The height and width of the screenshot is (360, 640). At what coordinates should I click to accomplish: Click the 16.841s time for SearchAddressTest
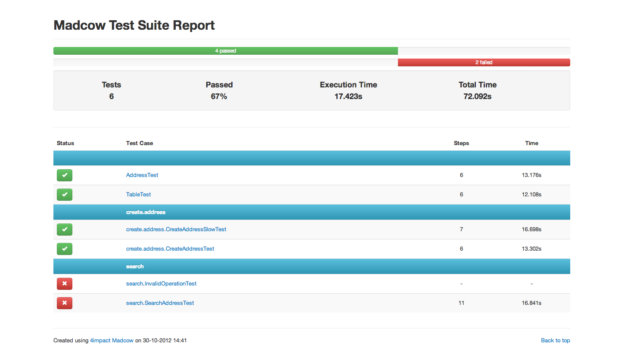click(531, 303)
